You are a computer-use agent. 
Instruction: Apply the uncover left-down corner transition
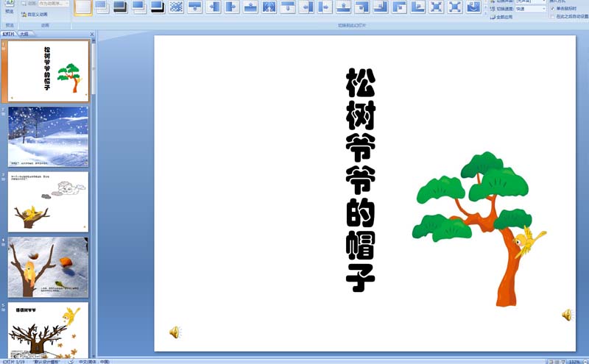362,7
